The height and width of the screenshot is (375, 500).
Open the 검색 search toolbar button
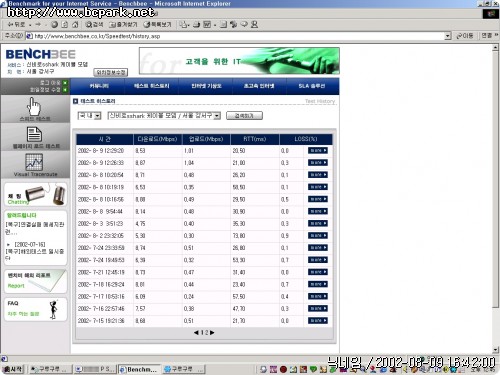[x=94, y=25]
